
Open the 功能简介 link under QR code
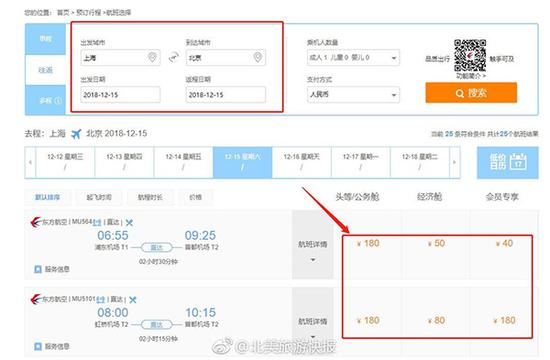[x=471, y=76]
